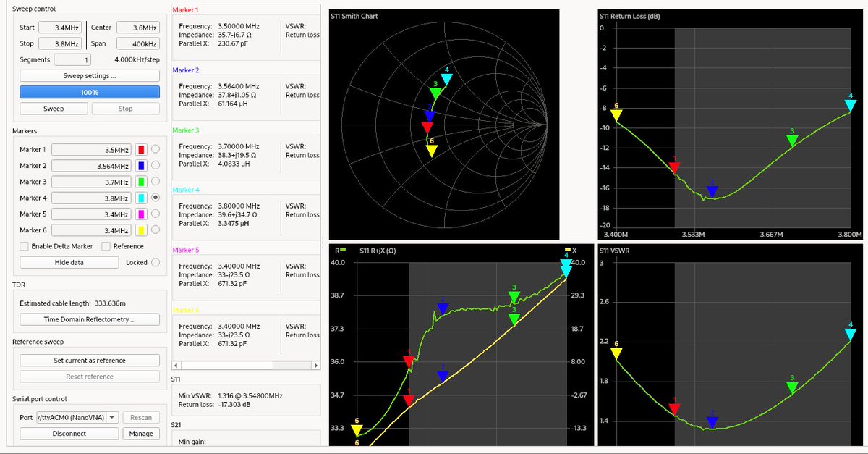Screen dimensions: 868x454
Task: Toggle the Locked radio button
Action: [156, 262]
